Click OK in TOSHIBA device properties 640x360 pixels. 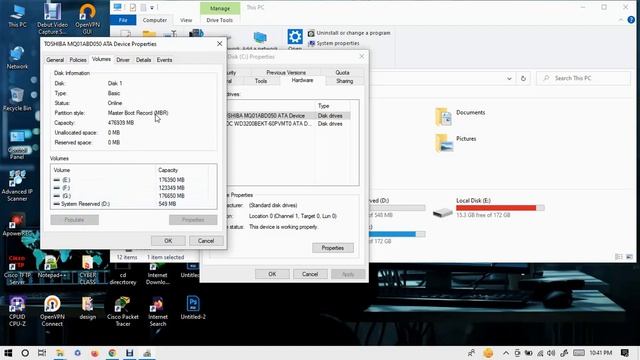168,241
